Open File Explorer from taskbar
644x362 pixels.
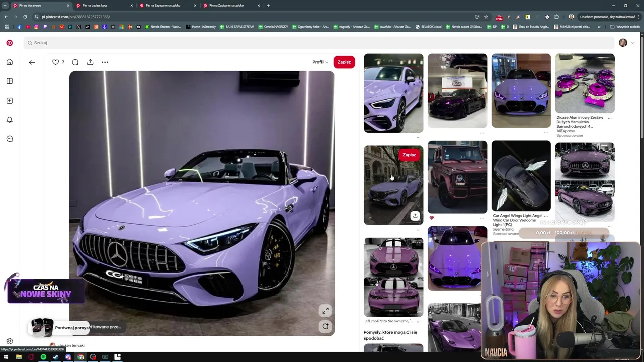(x=19, y=357)
